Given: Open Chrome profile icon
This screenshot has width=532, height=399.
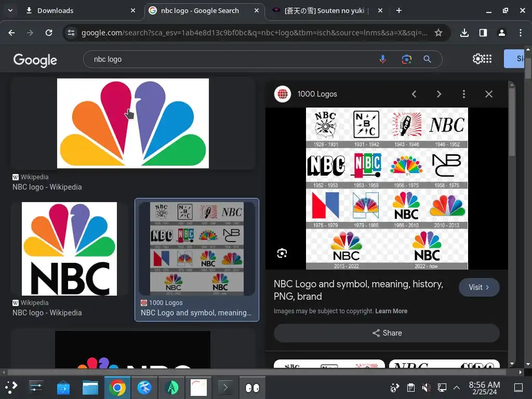Looking at the screenshot, I should (502, 33).
